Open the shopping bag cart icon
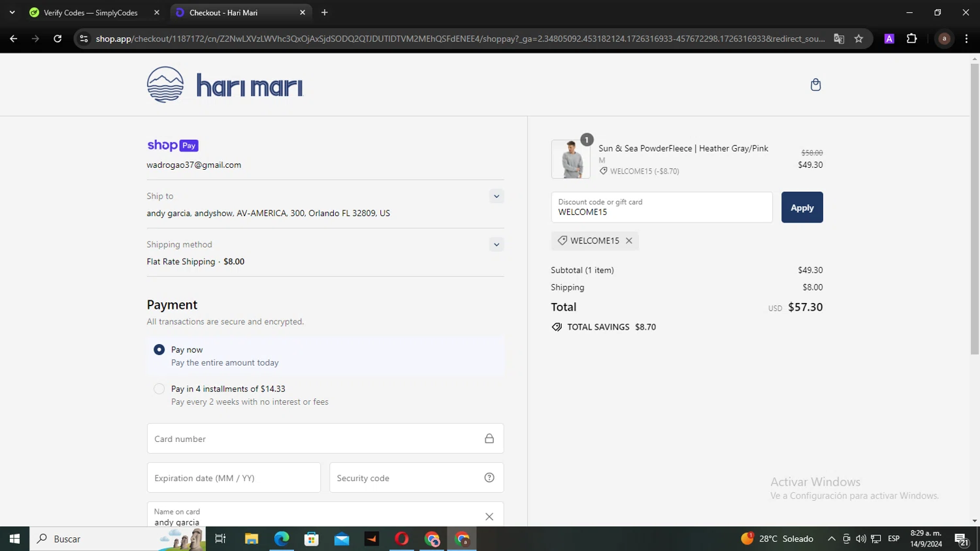Screen dimensions: 980x551 pyautogui.click(x=815, y=85)
